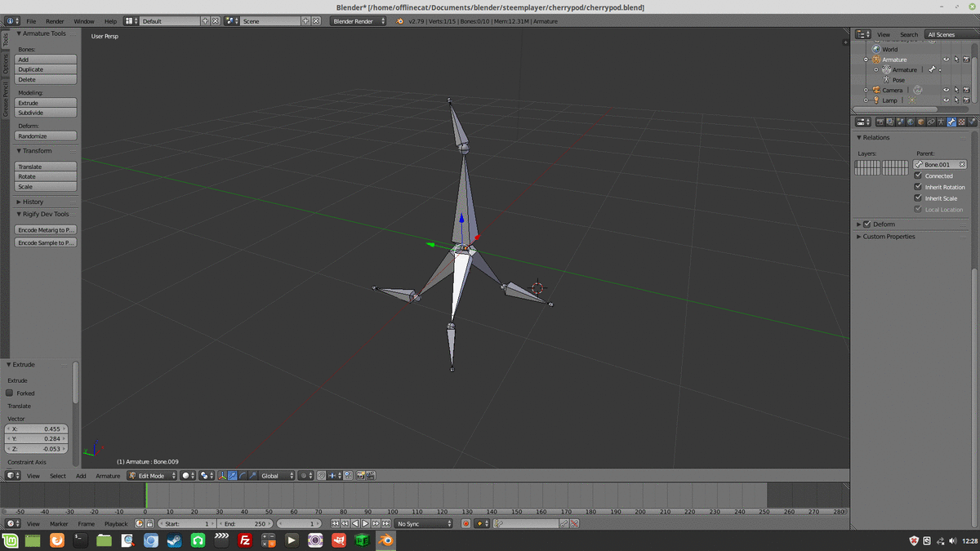This screenshot has width=980, height=551.
Task: Uncheck the Connected checkbox
Action: pyautogui.click(x=918, y=176)
